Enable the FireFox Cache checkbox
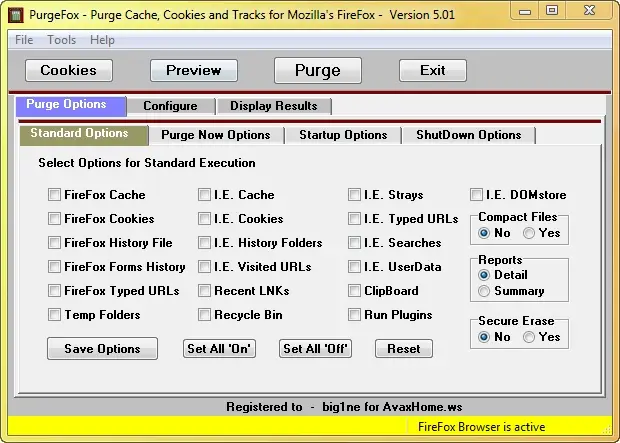Image resolution: width=620 pixels, height=443 pixels. 54,195
